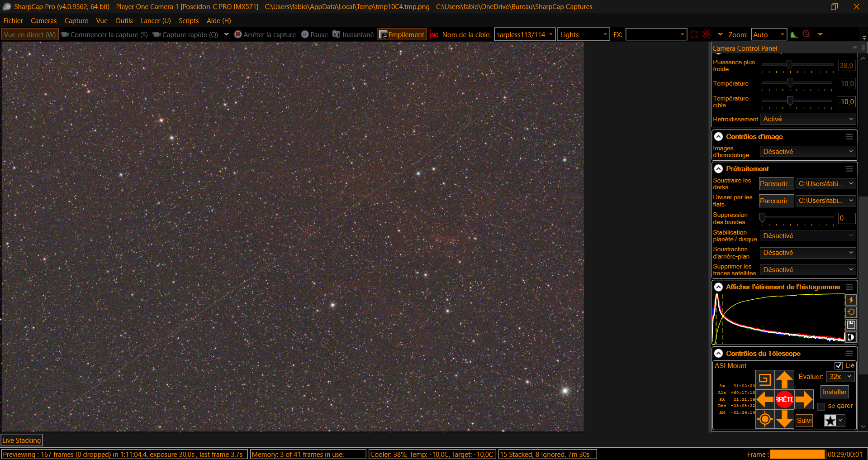The image size is (868, 460).
Task: Click the Puissance plus froide slider
Action: pyautogui.click(x=797, y=65)
